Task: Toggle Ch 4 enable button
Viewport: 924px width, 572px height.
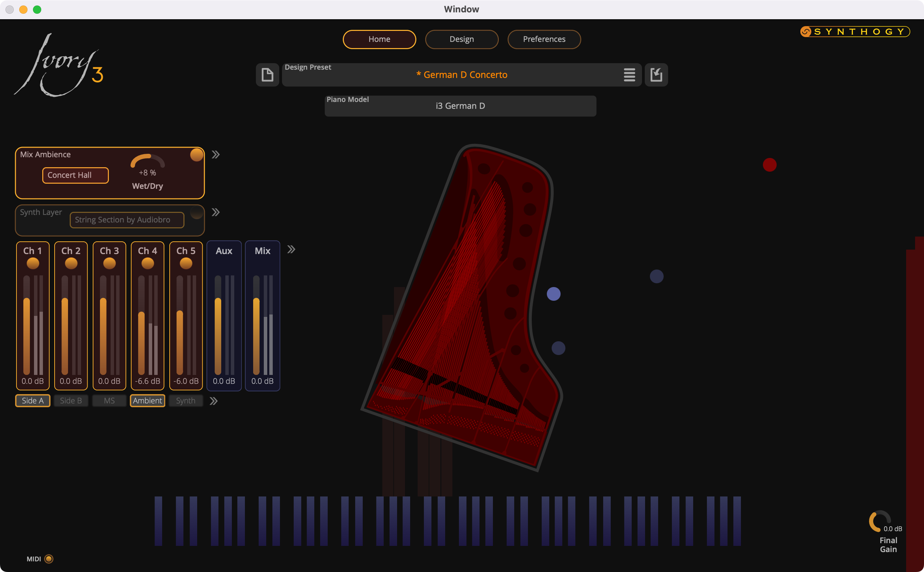Action: click(148, 263)
